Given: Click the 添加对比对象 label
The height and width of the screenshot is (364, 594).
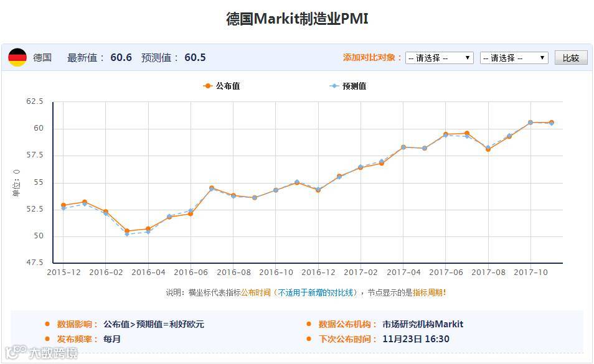Looking at the screenshot, I should click(x=372, y=57).
